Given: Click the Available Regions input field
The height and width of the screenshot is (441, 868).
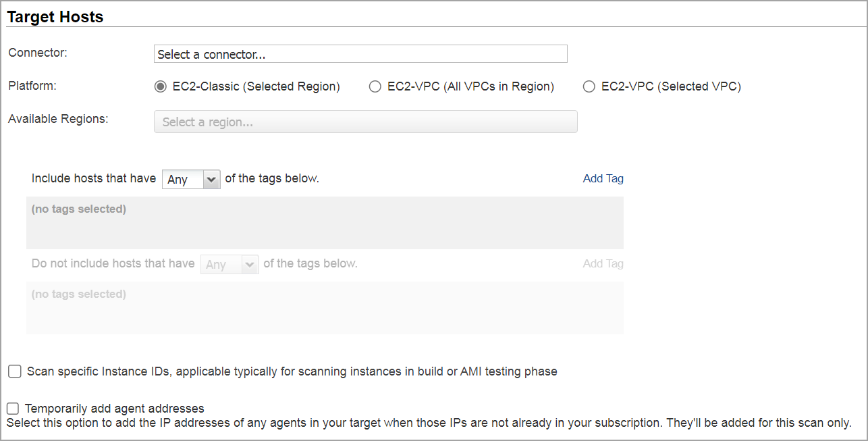Looking at the screenshot, I should pos(365,122).
